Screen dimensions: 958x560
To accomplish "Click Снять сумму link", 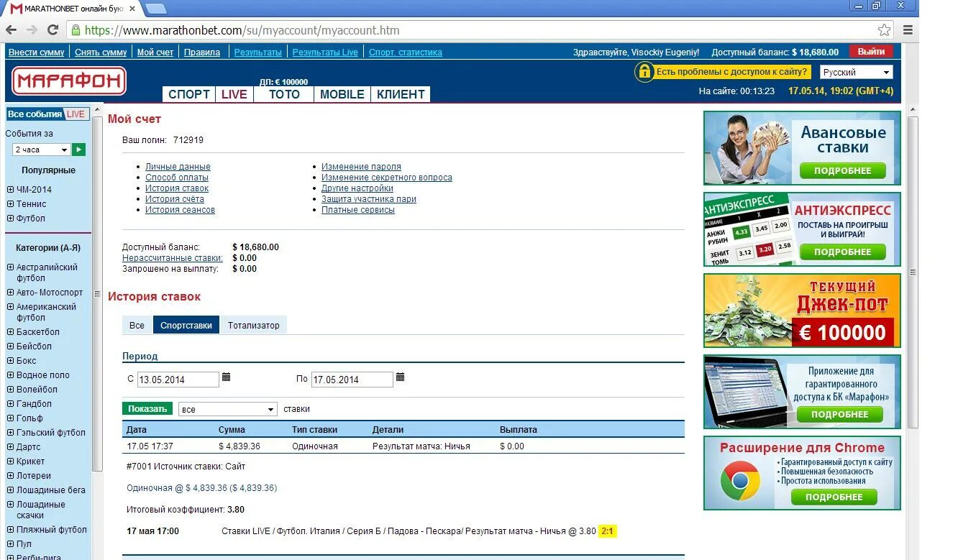I will point(101,52).
